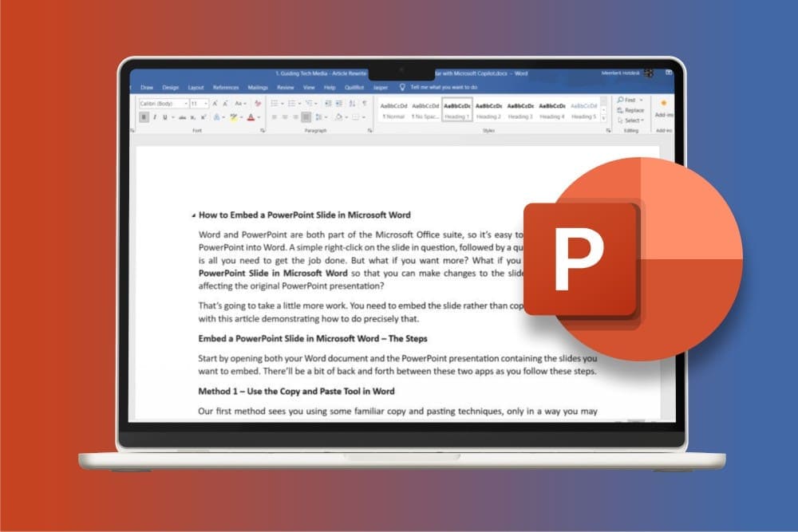This screenshot has width=798, height=532.
Task: Toggle bold formatting in the Font group
Action: 144,117
